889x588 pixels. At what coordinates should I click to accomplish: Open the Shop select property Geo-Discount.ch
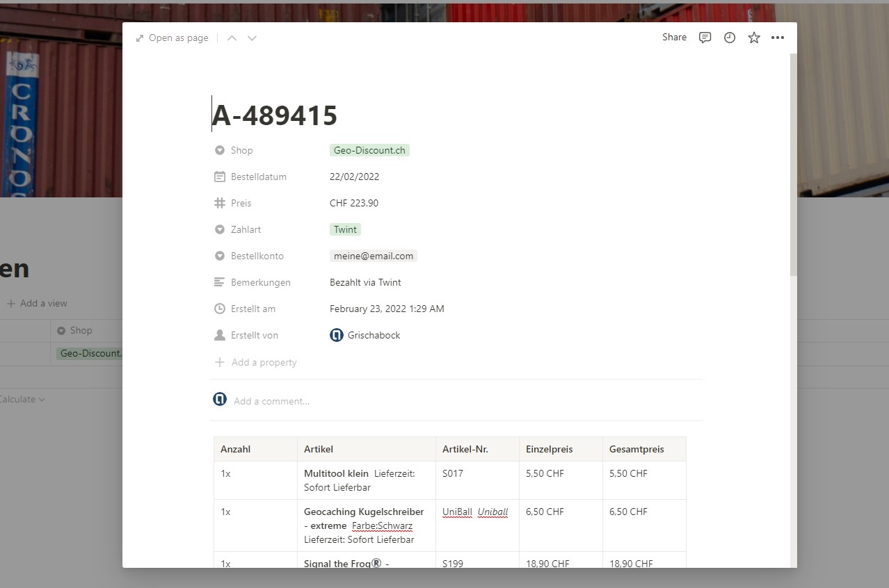coord(369,150)
